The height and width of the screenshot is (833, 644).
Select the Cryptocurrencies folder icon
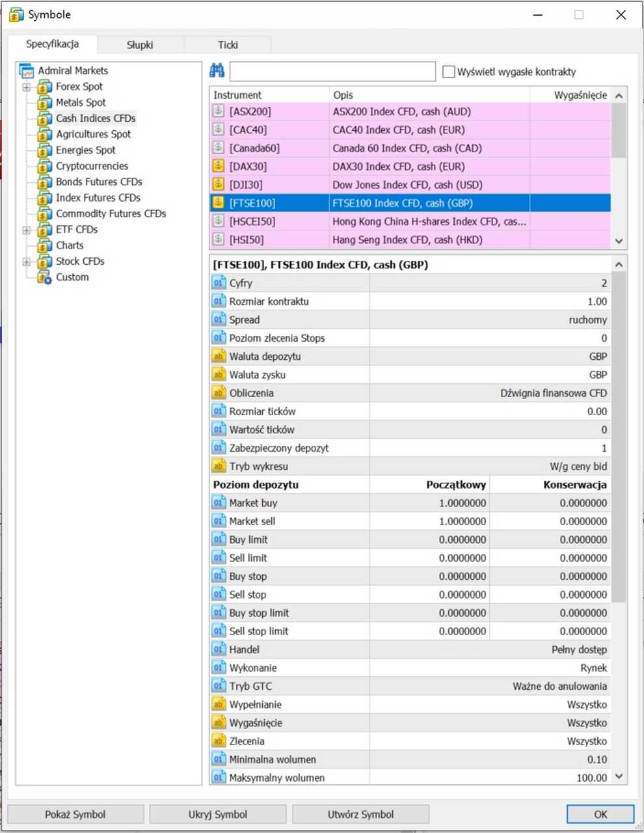(x=44, y=167)
